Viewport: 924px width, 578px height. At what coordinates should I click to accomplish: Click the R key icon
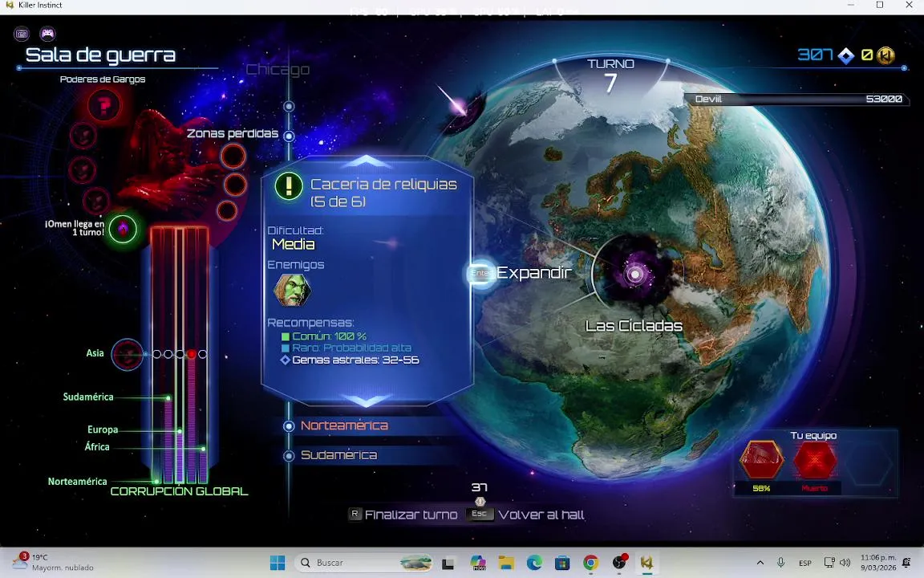[x=355, y=514]
